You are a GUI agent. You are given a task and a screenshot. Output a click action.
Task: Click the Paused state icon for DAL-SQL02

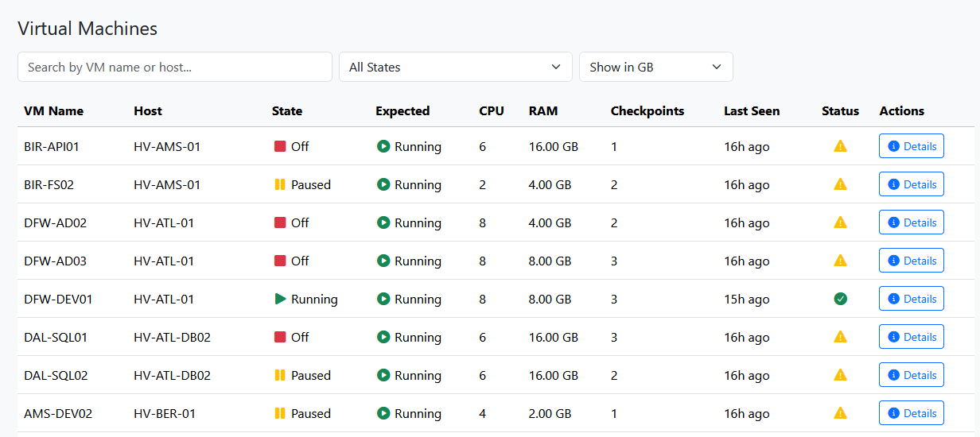[280, 375]
